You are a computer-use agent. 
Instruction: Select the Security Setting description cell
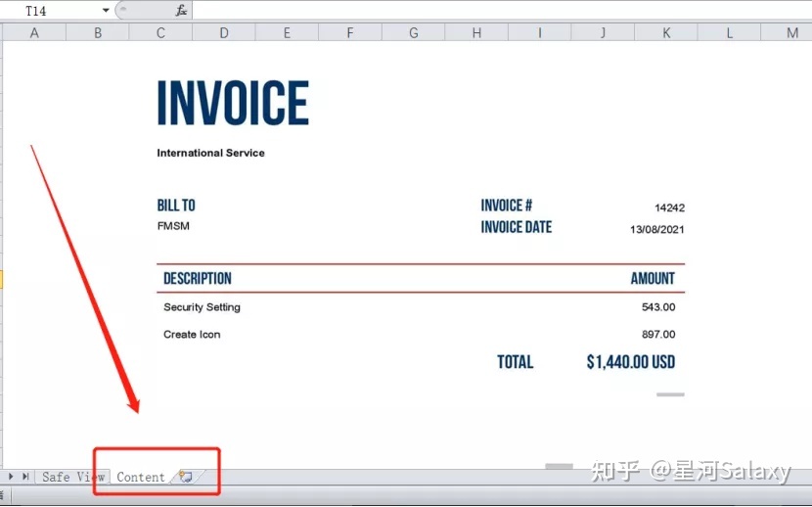tap(202, 307)
